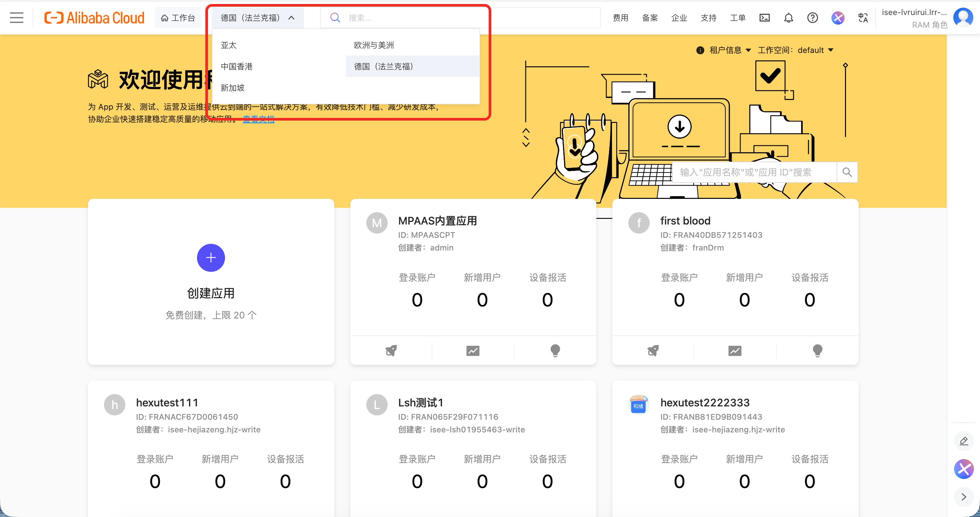This screenshot has width=980, height=517.
Task: Click the app name search input field
Action: (x=753, y=172)
